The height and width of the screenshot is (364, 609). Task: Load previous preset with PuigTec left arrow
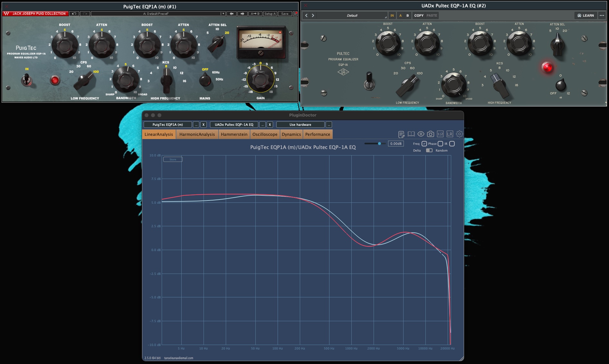tap(231, 14)
